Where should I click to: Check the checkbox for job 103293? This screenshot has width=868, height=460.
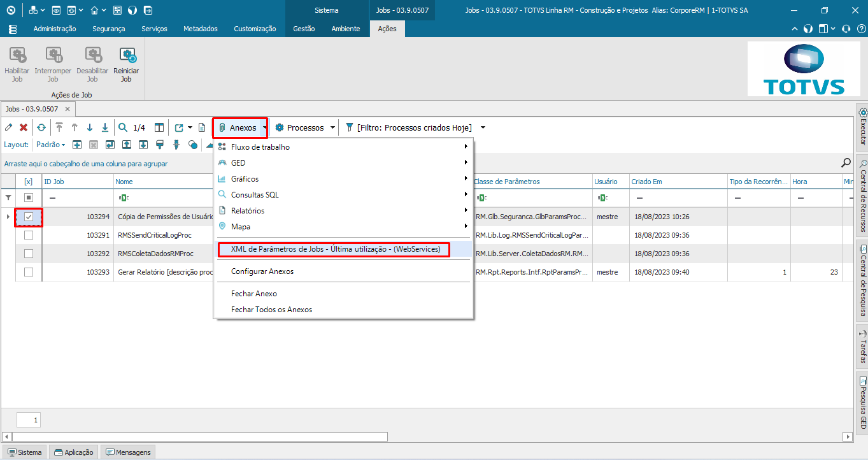[29, 272]
